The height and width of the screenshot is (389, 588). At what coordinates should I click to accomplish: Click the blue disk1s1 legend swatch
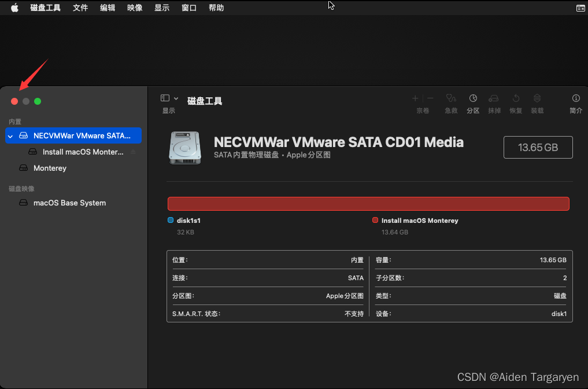(x=171, y=220)
